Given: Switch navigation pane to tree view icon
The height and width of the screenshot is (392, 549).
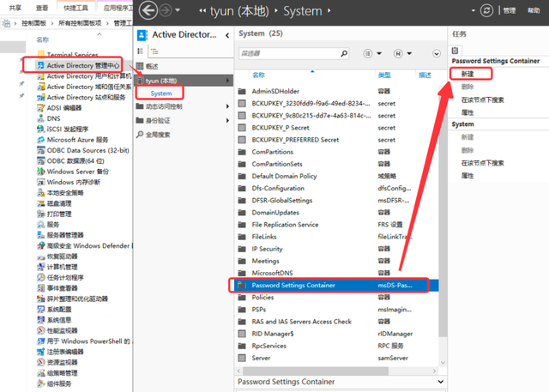Looking at the screenshot, I should tap(154, 51).
